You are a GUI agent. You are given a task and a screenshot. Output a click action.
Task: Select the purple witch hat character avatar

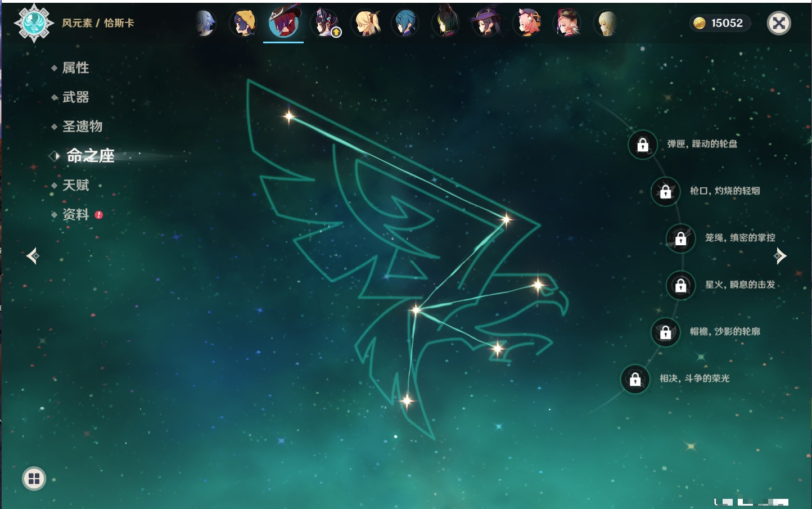[486, 24]
